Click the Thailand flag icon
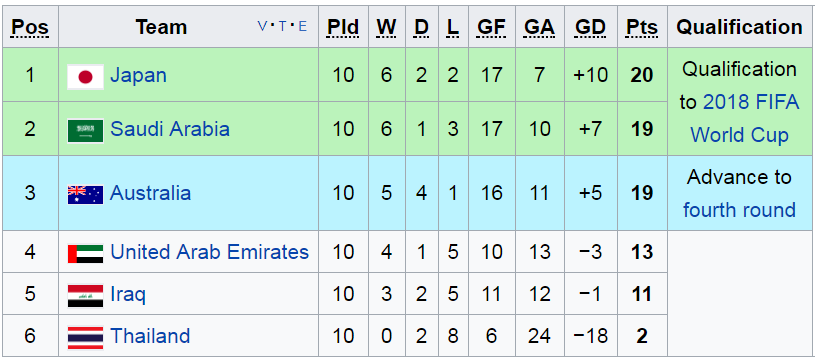 click(85, 338)
